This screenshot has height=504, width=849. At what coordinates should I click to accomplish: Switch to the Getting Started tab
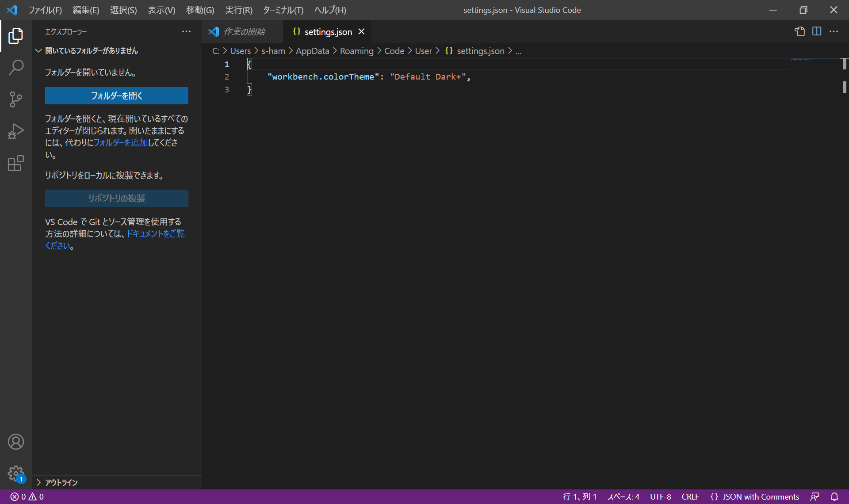click(243, 32)
